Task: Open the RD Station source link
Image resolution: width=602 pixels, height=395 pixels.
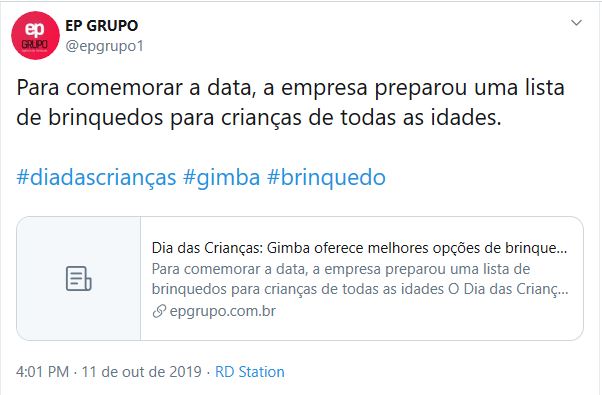Action: (250, 372)
